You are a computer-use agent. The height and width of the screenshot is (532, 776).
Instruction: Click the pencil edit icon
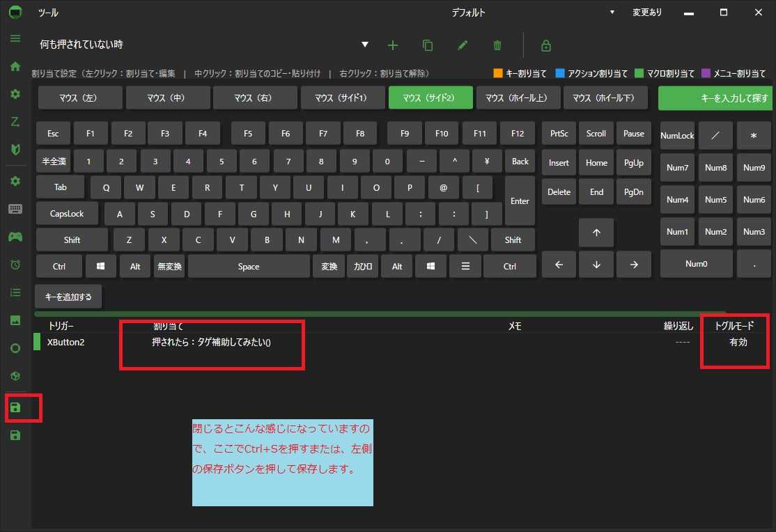463,45
